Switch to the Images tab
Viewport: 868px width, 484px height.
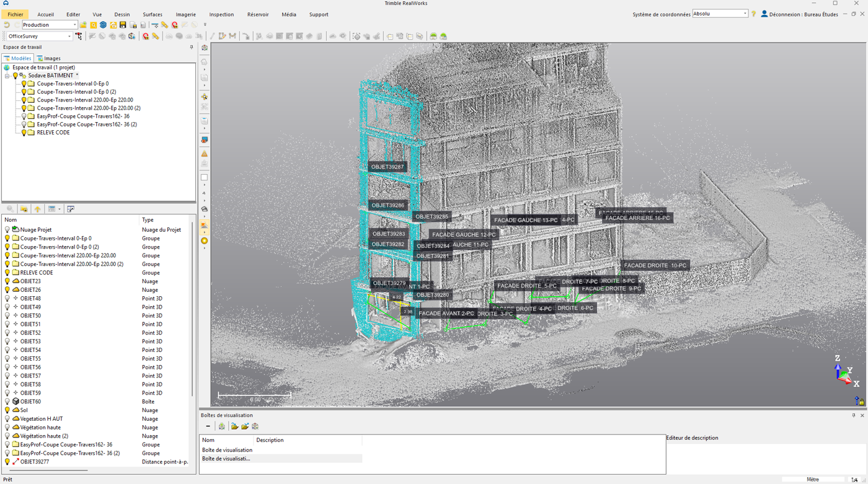tap(50, 58)
